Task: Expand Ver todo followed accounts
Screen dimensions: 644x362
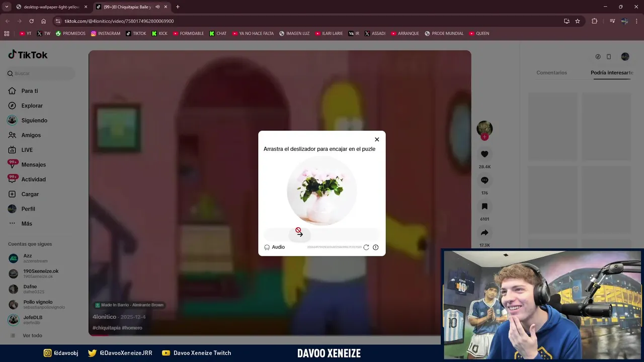Action: click(x=32, y=335)
